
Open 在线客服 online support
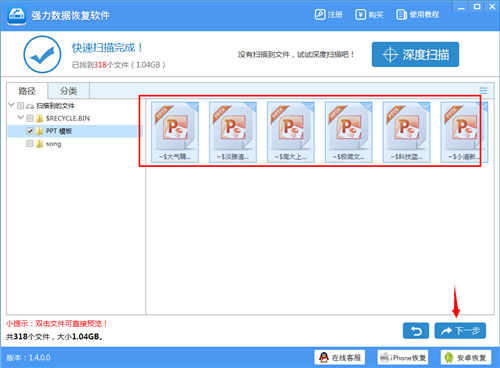tap(339, 358)
